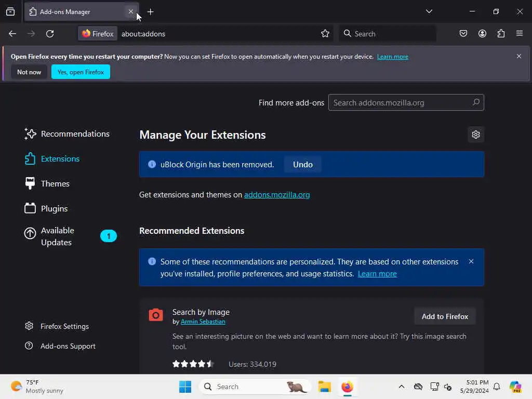The image size is (532, 399).
Task: Open the Extensions puzzle toolbar icon
Action: (501, 33)
